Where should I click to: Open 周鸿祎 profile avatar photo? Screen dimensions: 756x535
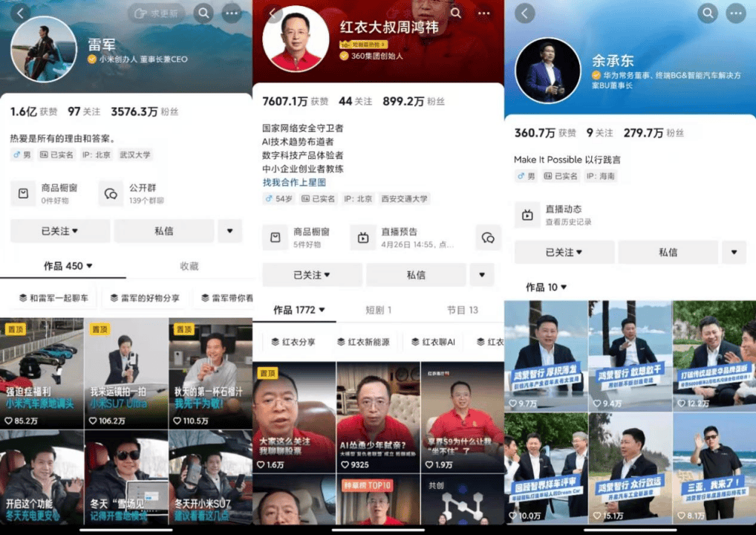coord(296,39)
